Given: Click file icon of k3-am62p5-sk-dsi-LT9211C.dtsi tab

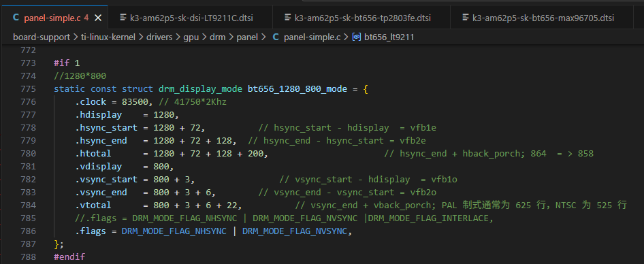Looking at the screenshot, I should tap(123, 18).
